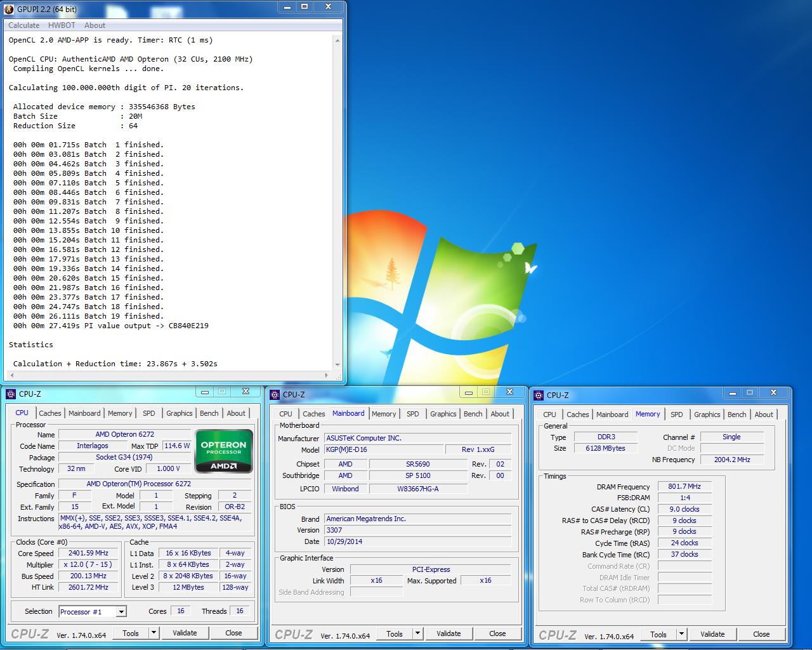
Task: Switch to Caches tab in CPU window
Action: [x=50, y=413]
